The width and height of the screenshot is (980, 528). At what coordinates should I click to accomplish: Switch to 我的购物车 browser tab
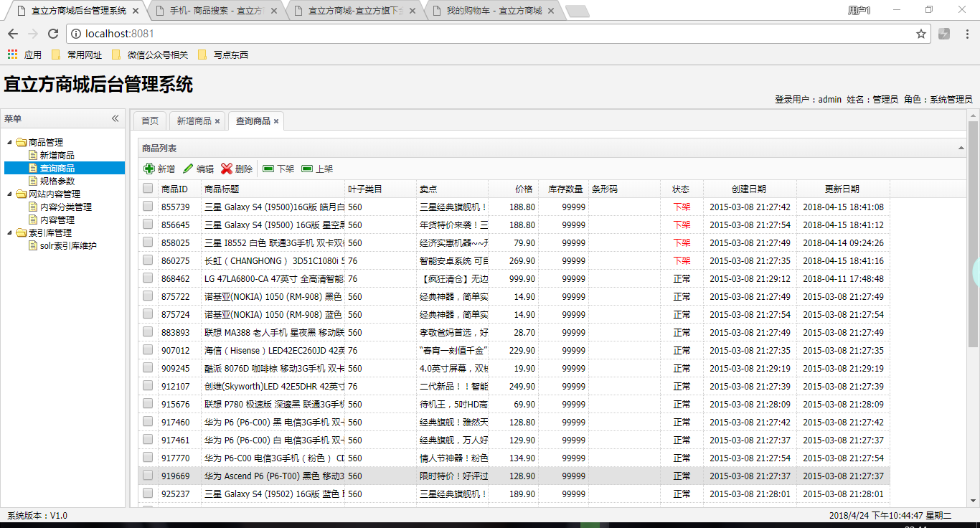[494, 11]
